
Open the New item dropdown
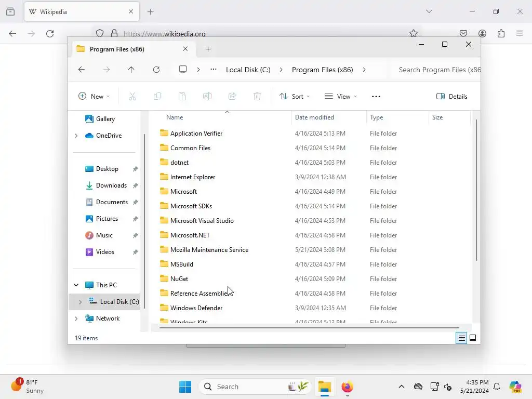click(94, 96)
